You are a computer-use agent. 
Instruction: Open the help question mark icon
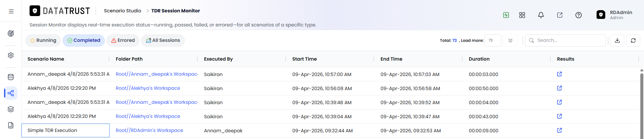pos(579,15)
